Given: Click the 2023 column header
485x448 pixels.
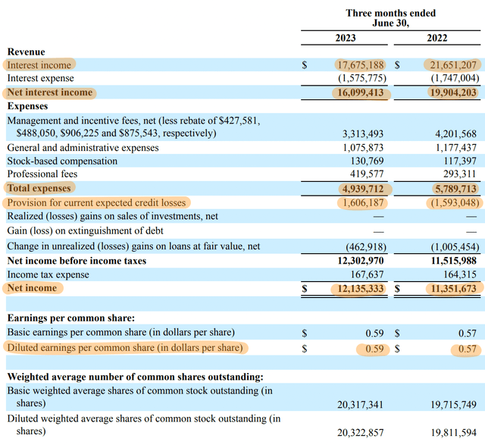Looking at the screenshot, I should (346, 38).
